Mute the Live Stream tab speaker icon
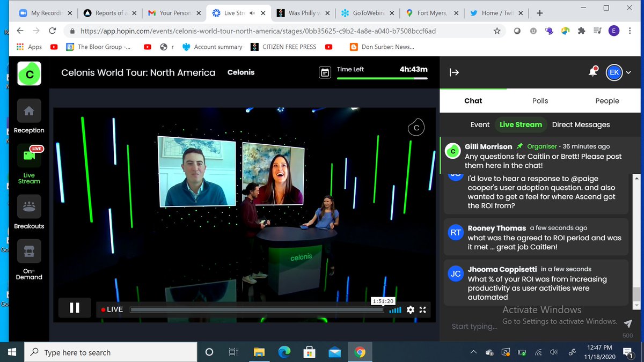The width and height of the screenshot is (644, 362). (x=252, y=13)
